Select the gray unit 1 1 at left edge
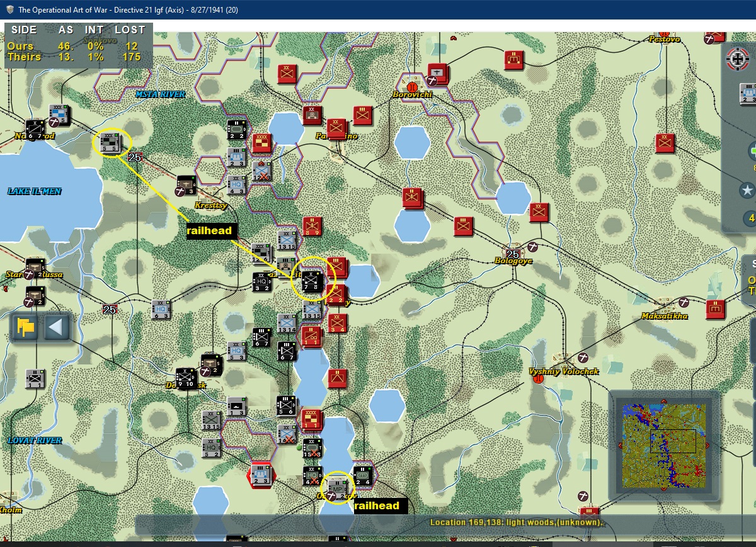The image size is (756, 547). [35, 378]
